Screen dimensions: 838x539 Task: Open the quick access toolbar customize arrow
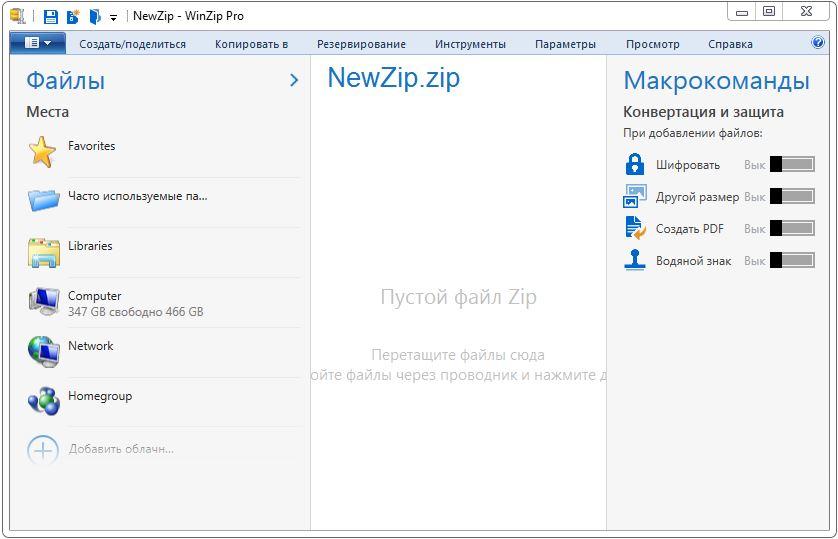[113, 18]
